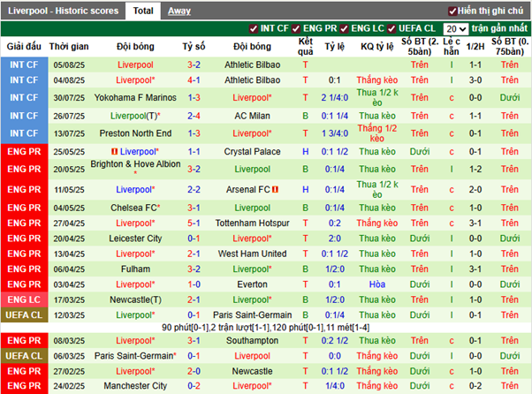Open Chelsea FC team link
This screenshot has height=394, width=532.
[x=133, y=208]
